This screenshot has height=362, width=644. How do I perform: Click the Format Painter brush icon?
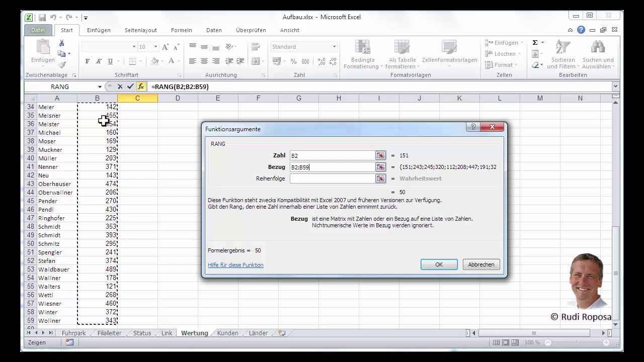[62, 65]
